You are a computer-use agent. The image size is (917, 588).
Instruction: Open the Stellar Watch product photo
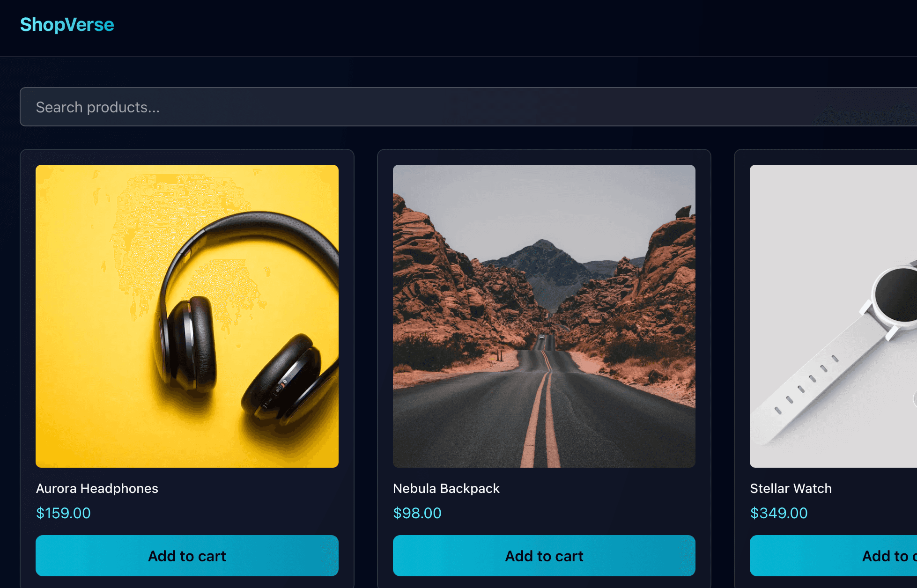834,316
